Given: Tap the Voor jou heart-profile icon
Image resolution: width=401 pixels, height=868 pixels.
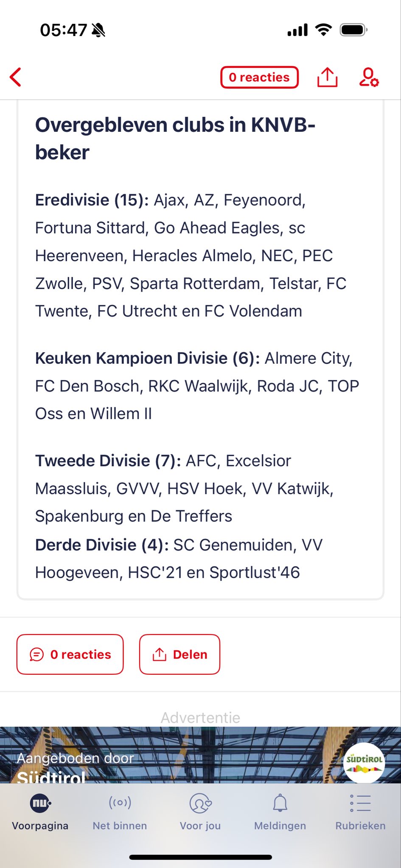Looking at the screenshot, I should click(200, 803).
